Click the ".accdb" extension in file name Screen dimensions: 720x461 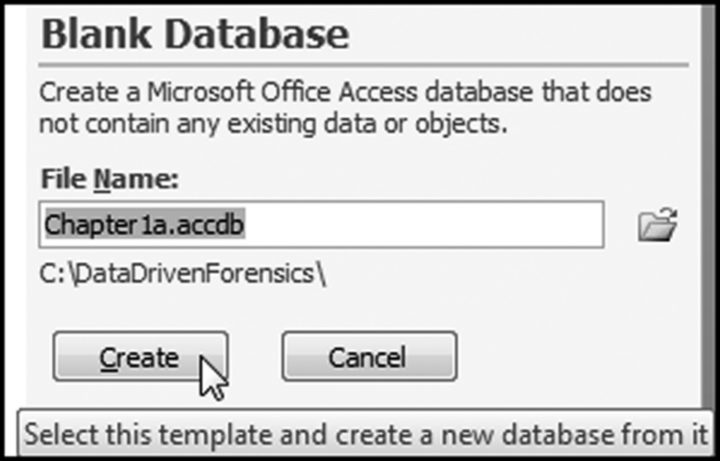coord(212,225)
